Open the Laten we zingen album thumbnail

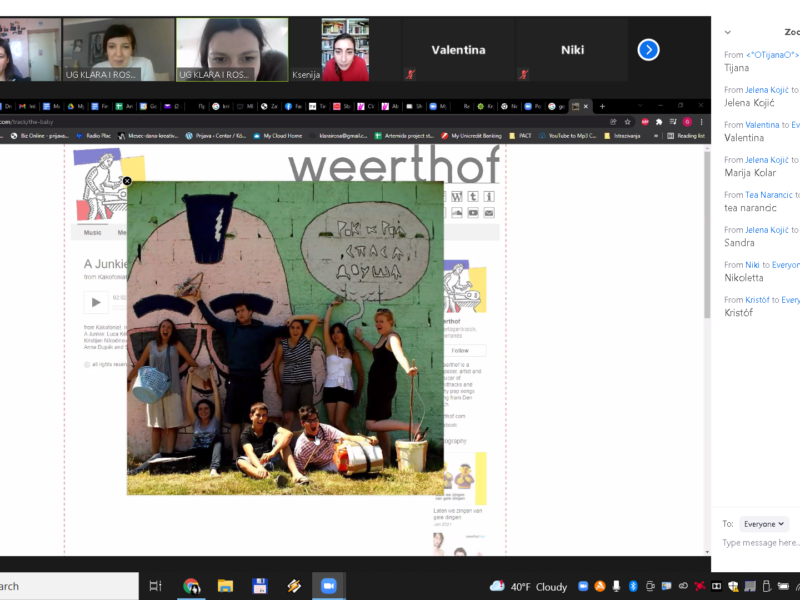(460, 479)
